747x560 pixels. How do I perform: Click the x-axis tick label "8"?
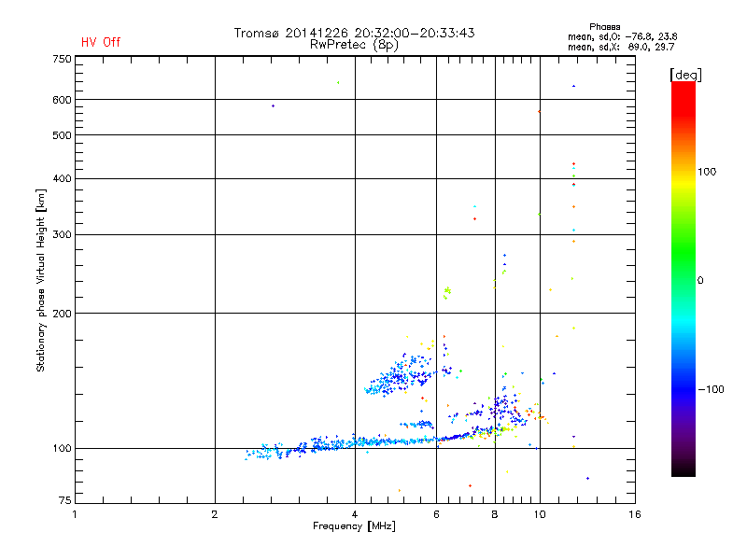point(495,514)
